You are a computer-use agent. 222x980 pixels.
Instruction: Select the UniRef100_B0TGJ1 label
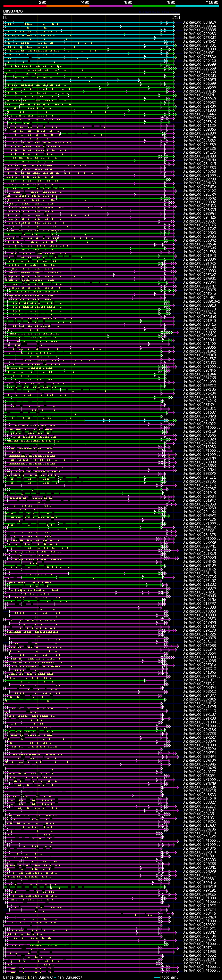click(x=199, y=948)
